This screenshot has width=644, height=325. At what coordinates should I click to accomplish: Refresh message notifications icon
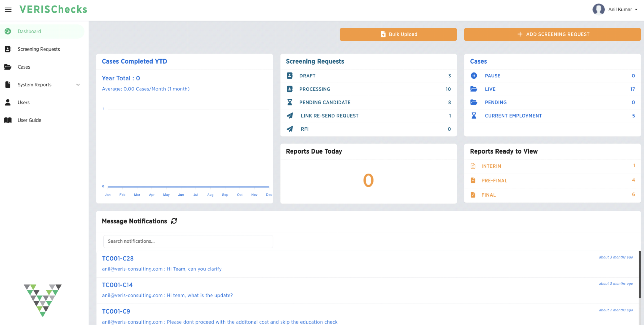(x=174, y=221)
